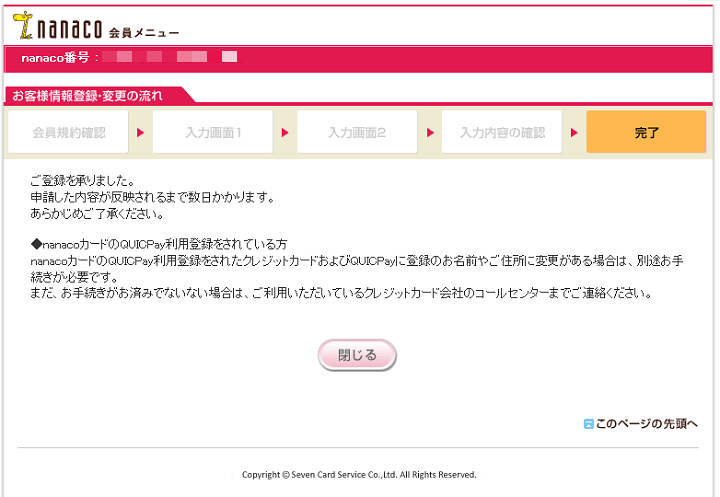Click the masked nanaco number
Image resolution: width=720 pixels, height=497 pixels.
point(170,57)
